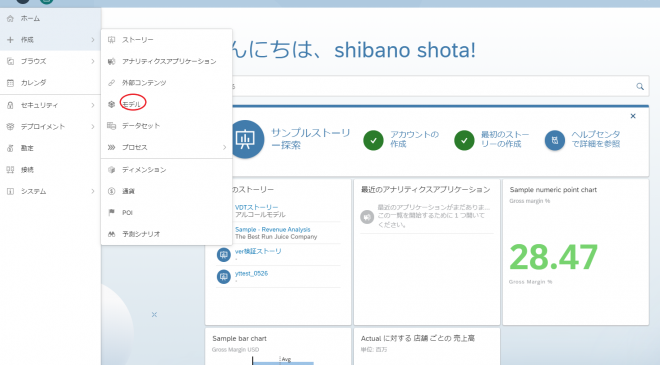Select the カレンダ calendar icon
This screenshot has width=660, height=365.
click(10, 83)
